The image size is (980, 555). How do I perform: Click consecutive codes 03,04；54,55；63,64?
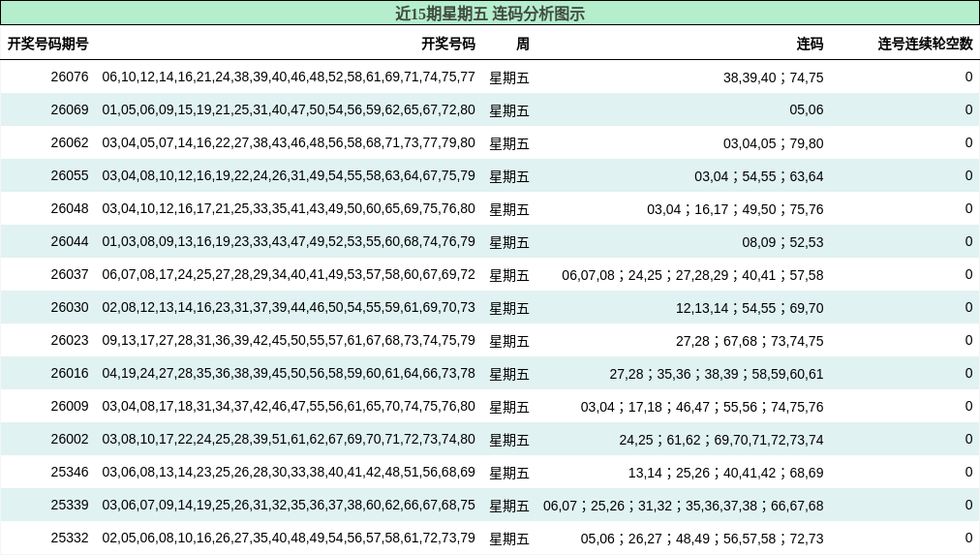point(759,176)
